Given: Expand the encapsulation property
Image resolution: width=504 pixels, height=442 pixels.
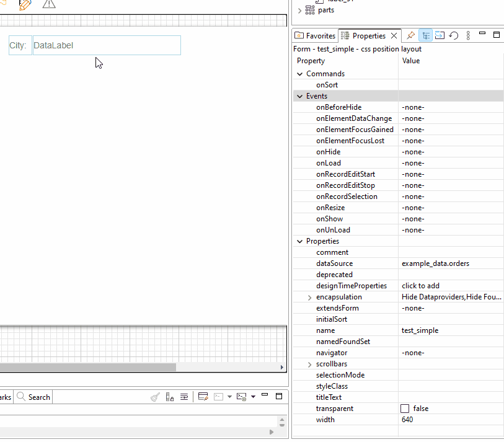Looking at the screenshot, I should point(309,298).
